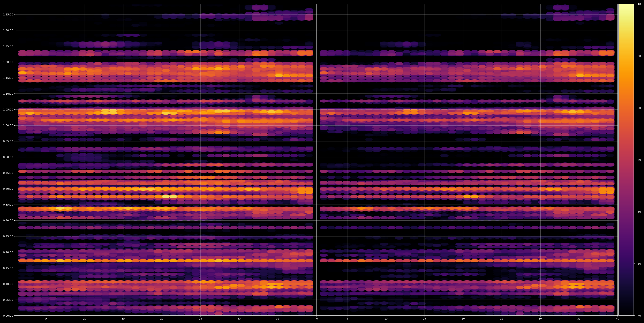Click x-axis label 25 under the right heatmap
The height and width of the screenshot is (323, 644).
502,319
